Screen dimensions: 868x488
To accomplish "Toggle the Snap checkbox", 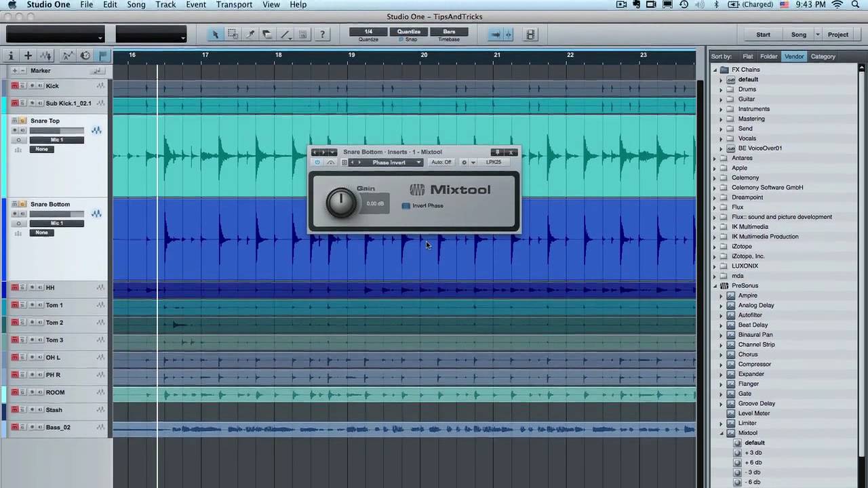I will click(401, 39).
